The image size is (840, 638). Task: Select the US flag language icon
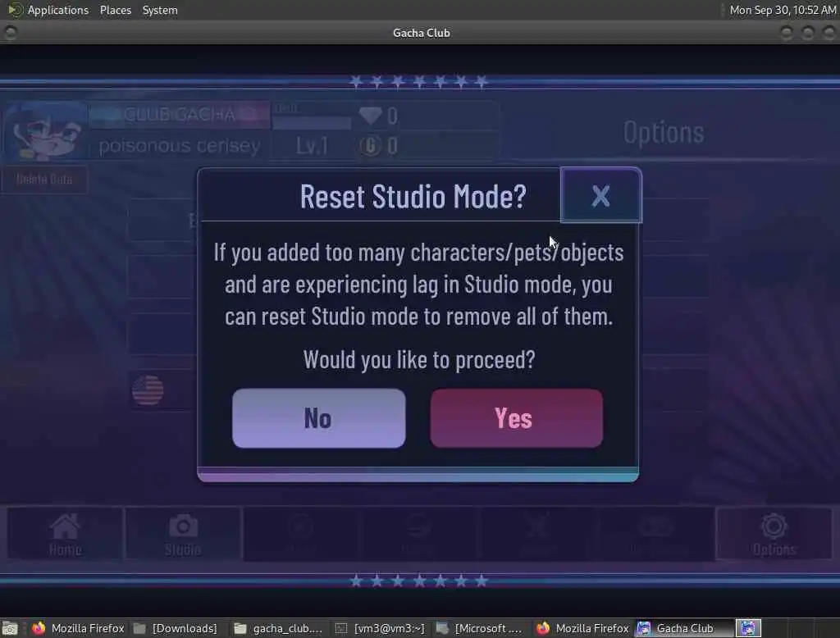(148, 390)
